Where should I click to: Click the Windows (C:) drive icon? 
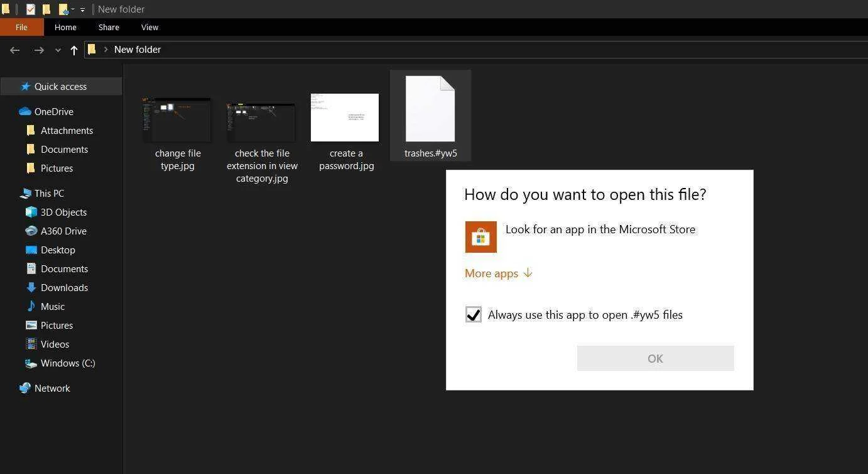[31, 363]
